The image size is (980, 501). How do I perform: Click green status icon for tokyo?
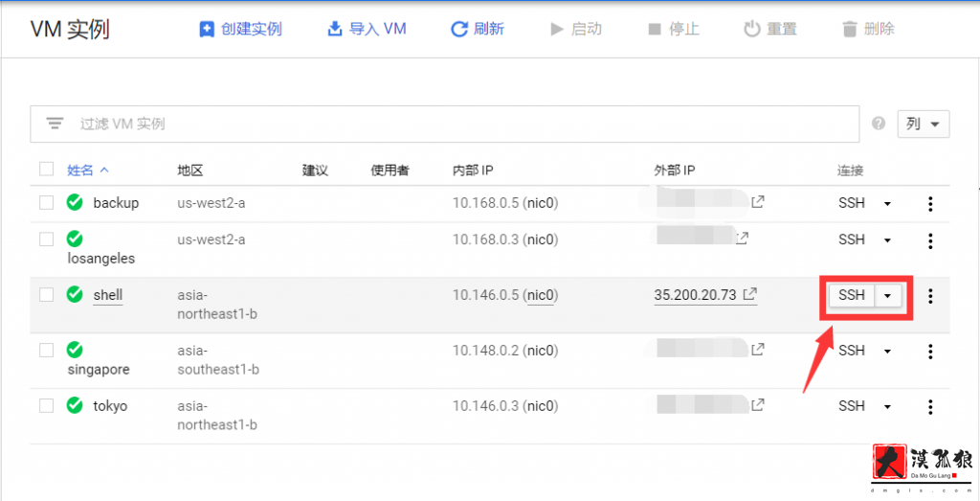coord(75,405)
